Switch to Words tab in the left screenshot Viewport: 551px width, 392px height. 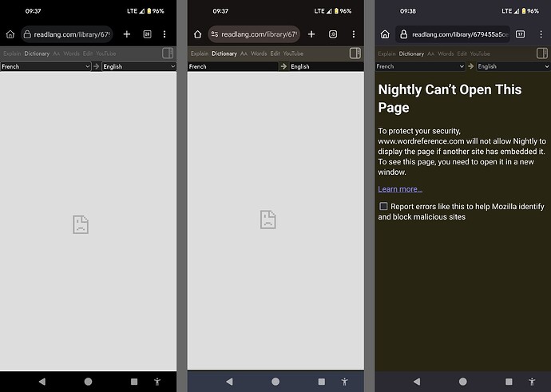pos(72,53)
